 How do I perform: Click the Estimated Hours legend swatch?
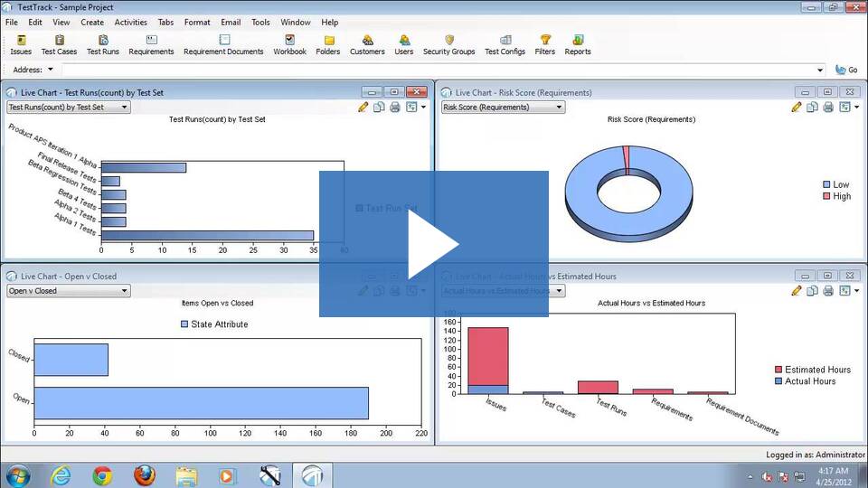(778, 370)
